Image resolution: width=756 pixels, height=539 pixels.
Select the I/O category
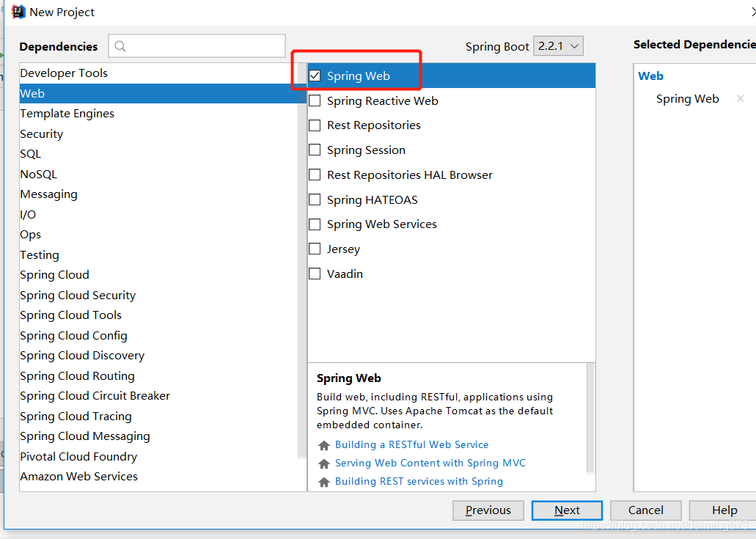point(158,214)
